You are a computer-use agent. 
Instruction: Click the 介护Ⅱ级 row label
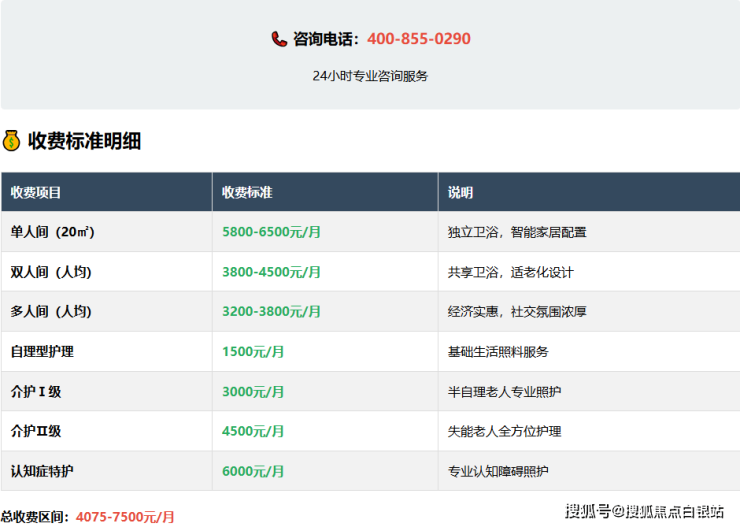(x=36, y=432)
